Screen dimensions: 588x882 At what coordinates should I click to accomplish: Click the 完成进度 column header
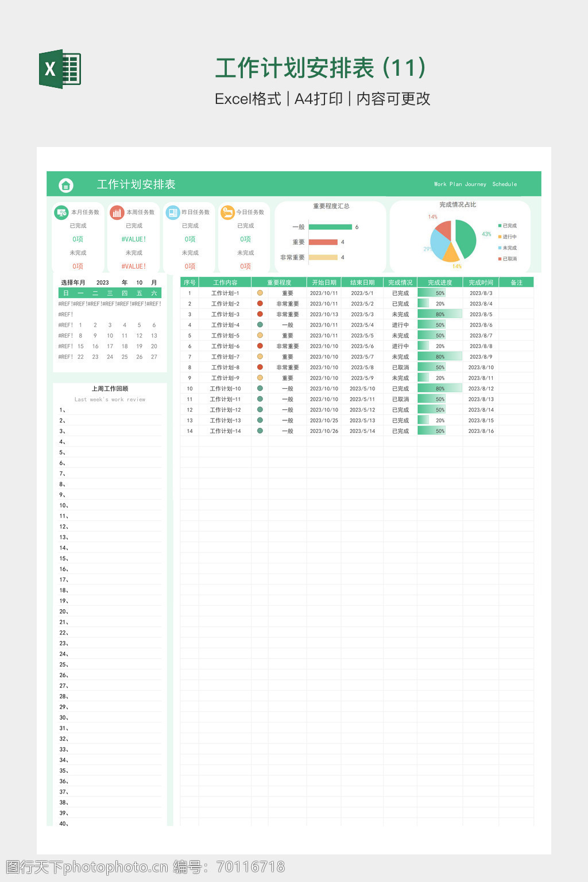(440, 283)
